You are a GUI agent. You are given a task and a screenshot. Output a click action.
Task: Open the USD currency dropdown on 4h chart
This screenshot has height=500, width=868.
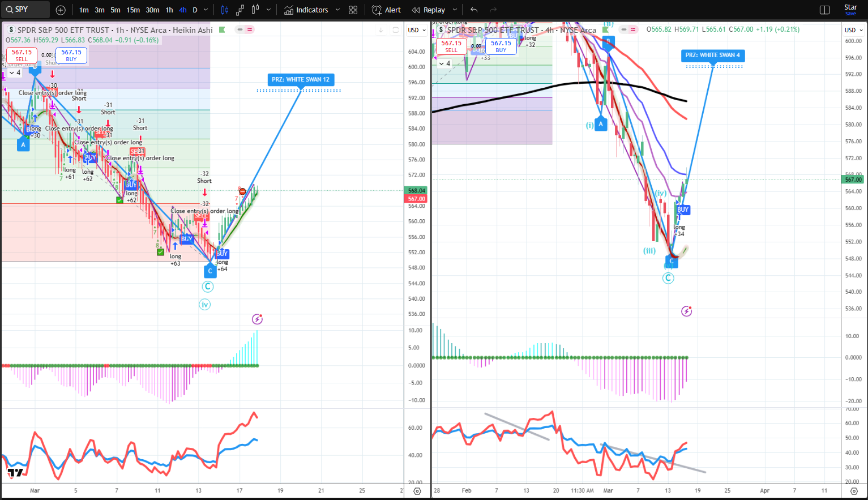click(x=853, y=30)
